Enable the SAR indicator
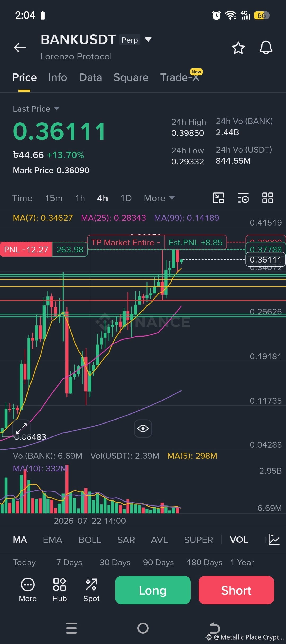 [x=126, y=540]
